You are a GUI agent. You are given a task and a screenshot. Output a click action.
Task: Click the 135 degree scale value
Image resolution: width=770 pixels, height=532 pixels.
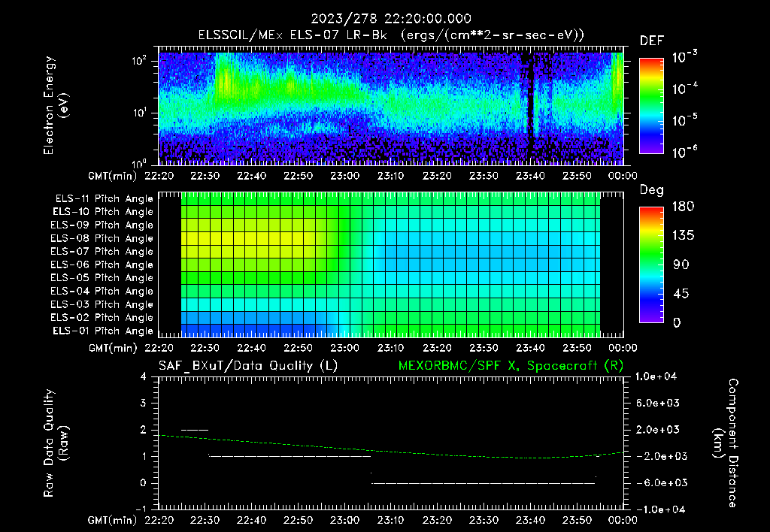tap(683, 236)
